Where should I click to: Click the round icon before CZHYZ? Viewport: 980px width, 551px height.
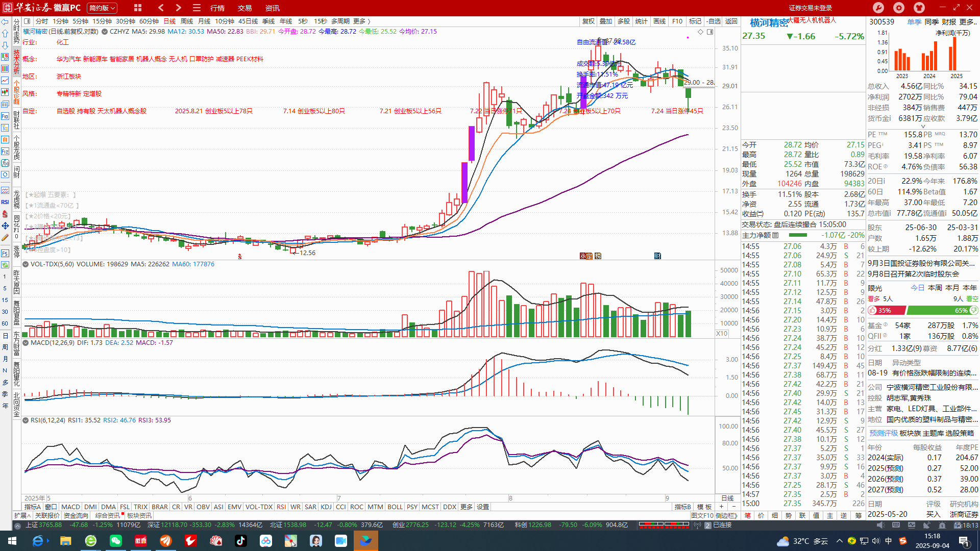coord(105,32)
